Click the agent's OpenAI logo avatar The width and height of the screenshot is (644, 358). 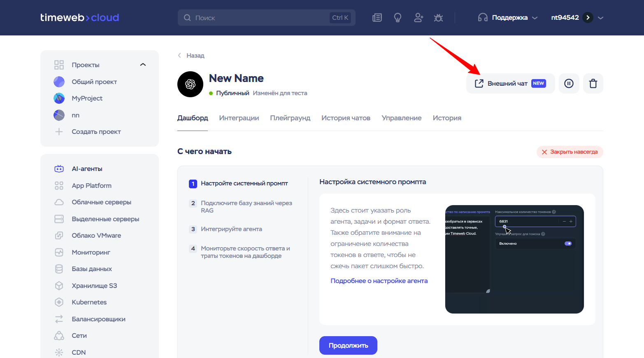pyautogui.click(x=190, y=84)
